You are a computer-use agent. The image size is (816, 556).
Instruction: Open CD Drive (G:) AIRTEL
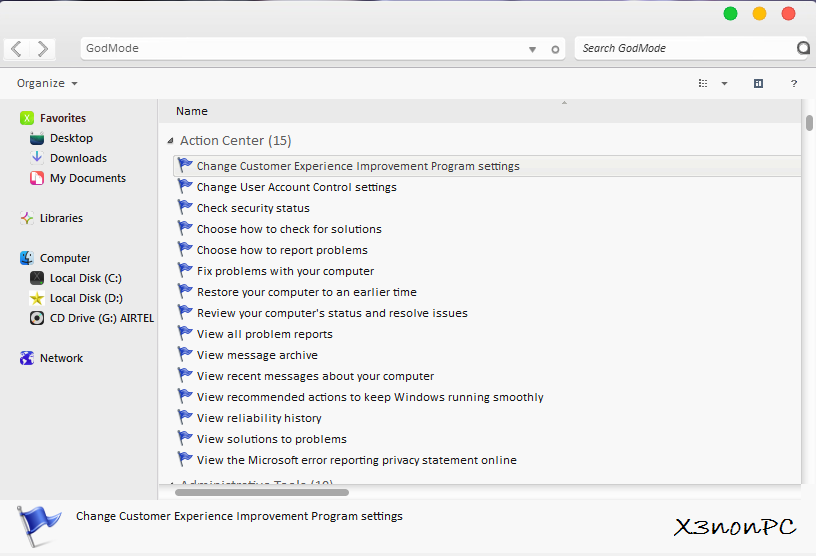[x=102, y=318]
